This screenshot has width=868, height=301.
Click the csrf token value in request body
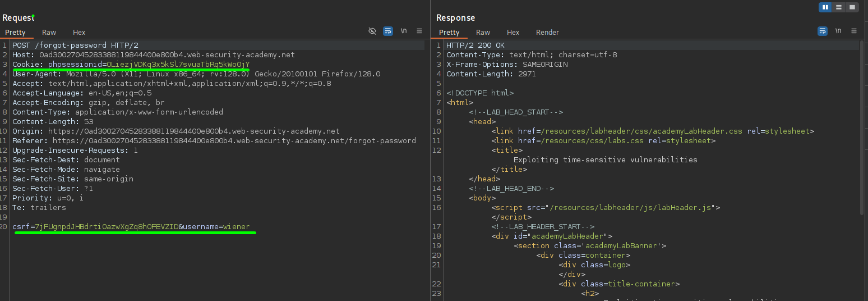107,227
